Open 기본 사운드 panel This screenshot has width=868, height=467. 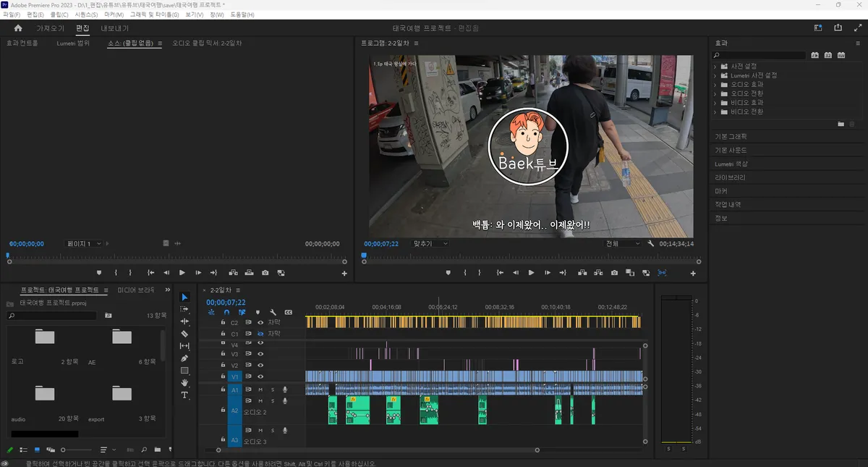click(x=731, y=150)
